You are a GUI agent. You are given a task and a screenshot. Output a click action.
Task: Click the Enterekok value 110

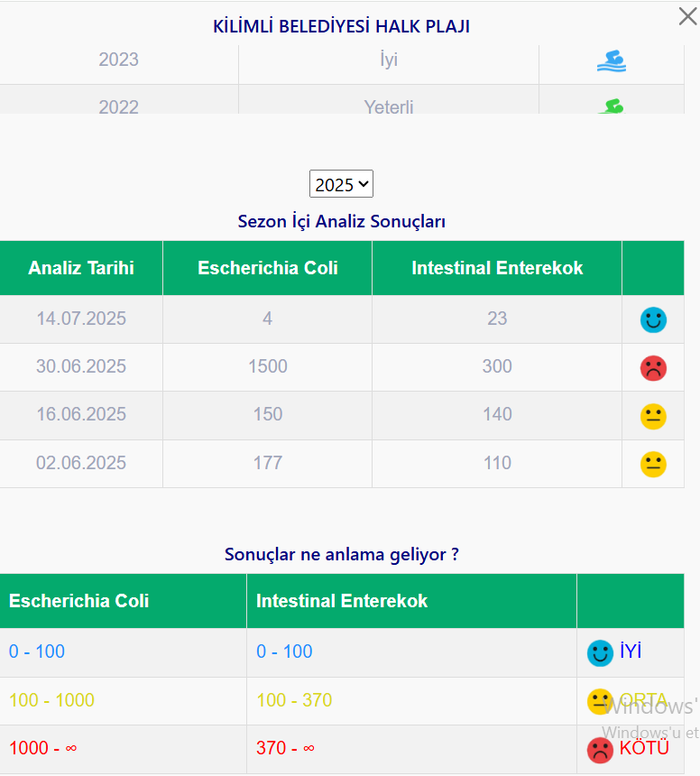[x=497, y=463]
